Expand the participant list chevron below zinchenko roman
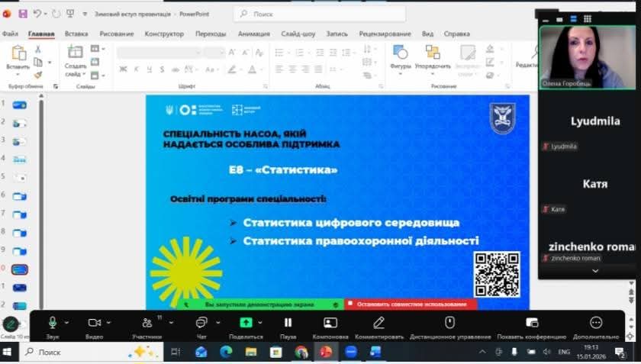The height and width of the screenshot is (364, 641). tap(595, 270)
